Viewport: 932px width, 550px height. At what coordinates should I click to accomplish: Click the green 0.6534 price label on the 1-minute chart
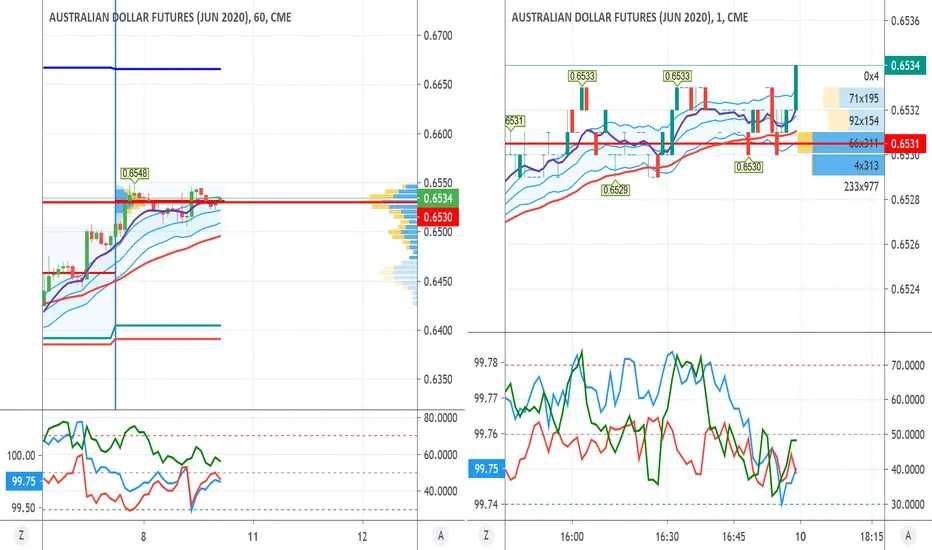click(x=905, y=65)
